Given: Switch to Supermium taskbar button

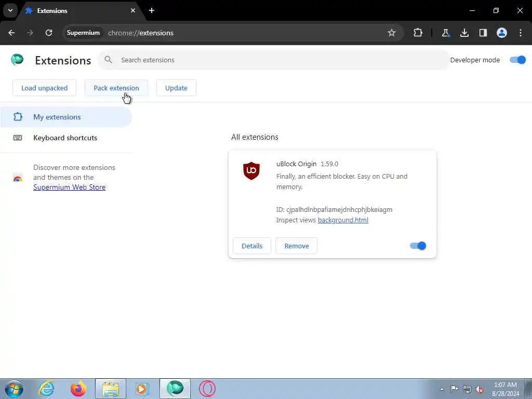Looking at the screenshot, I should [175, 389].
